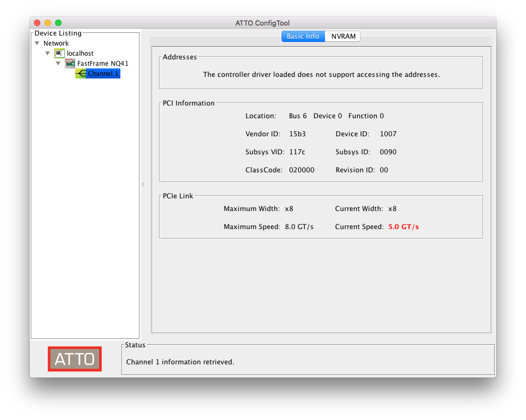Screen dimensions: 526x420
Task: Click the ATTO ConfigTool window title
Action: pyautogui.click(x=262, y=23)
